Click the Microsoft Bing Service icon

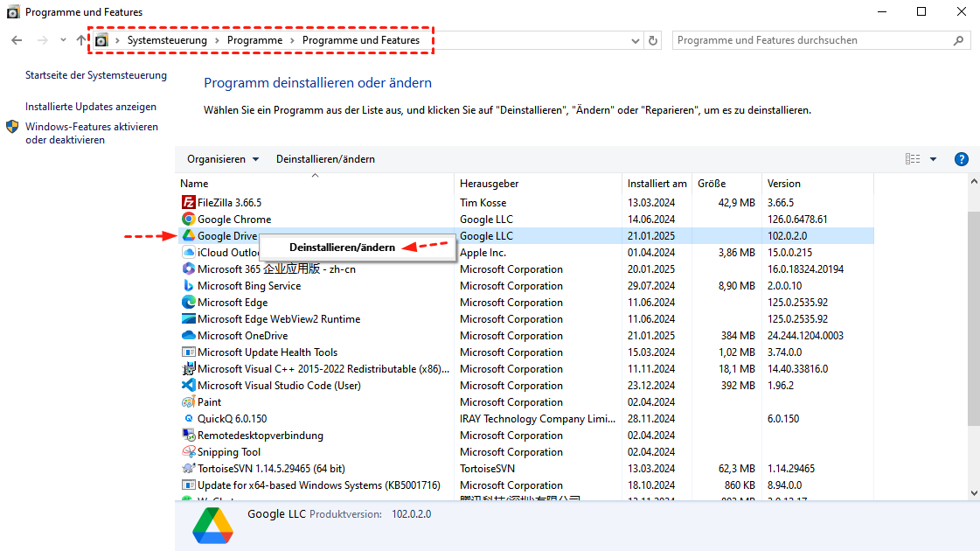[x=188, y=285]
